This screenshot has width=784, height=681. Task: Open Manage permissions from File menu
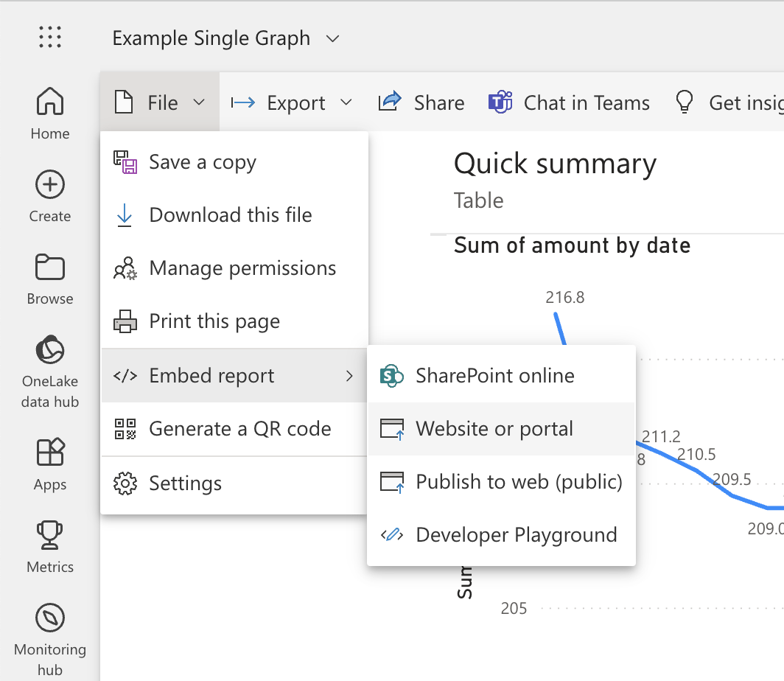click(x=242, y=268)
